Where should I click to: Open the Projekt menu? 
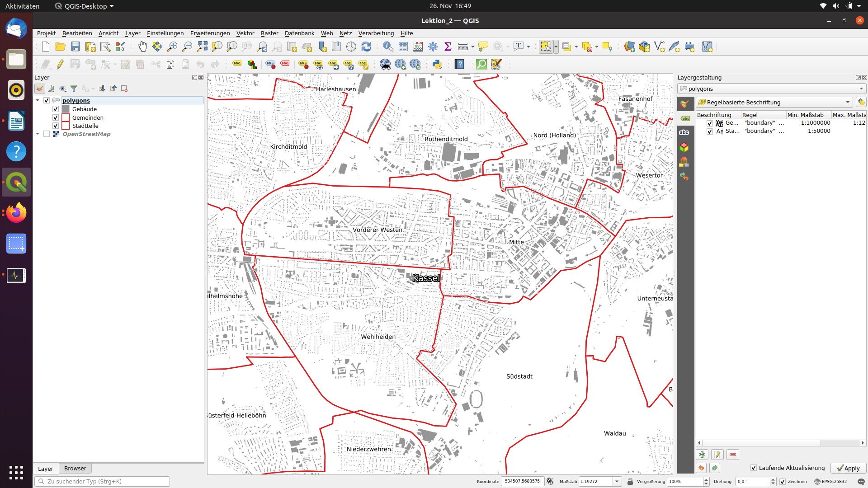coord(46,33)
